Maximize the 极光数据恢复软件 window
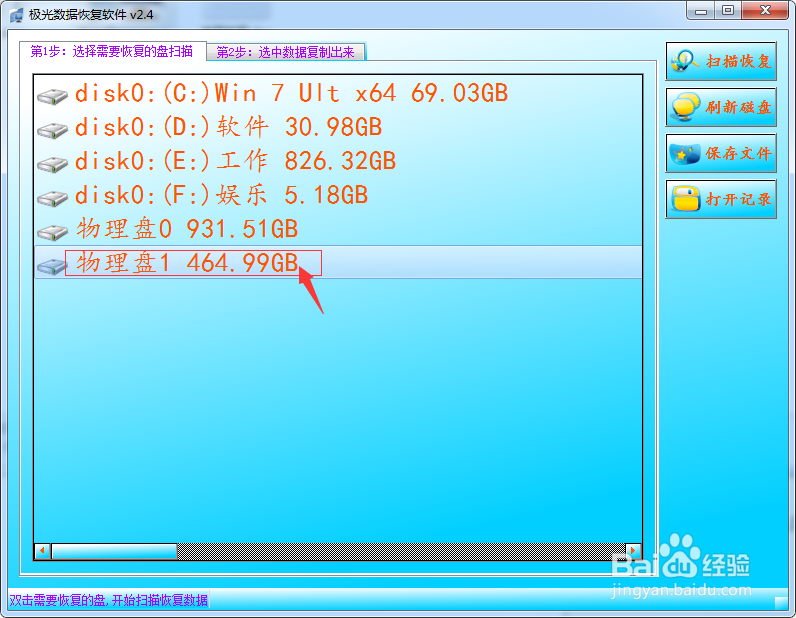The image size is (796, 618). point(728,11)
